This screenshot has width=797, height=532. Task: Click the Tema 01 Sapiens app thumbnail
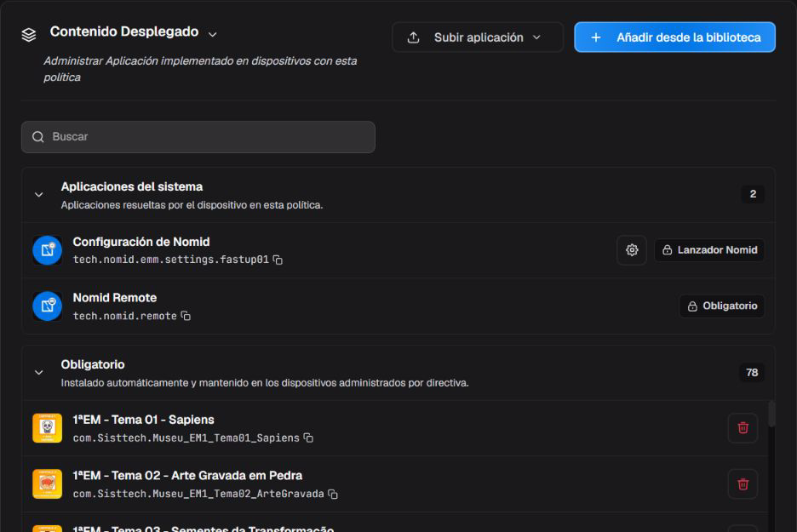coord(48,428)
